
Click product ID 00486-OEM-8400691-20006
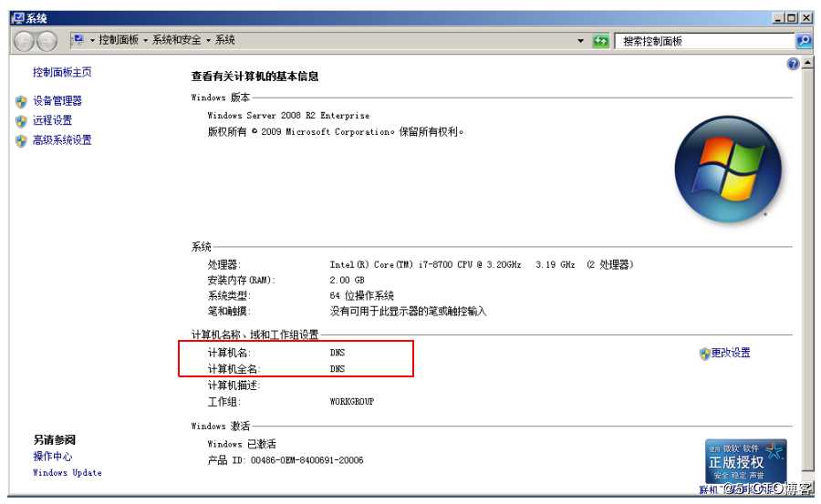click(307, 460)
